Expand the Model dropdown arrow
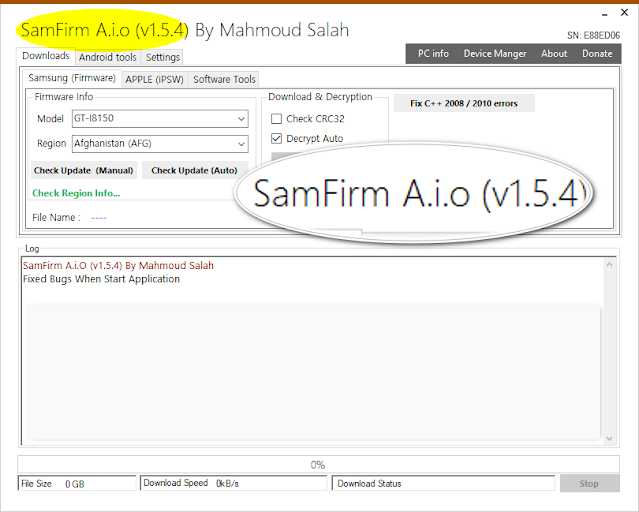Screen dimensions: 639x512 241,119
